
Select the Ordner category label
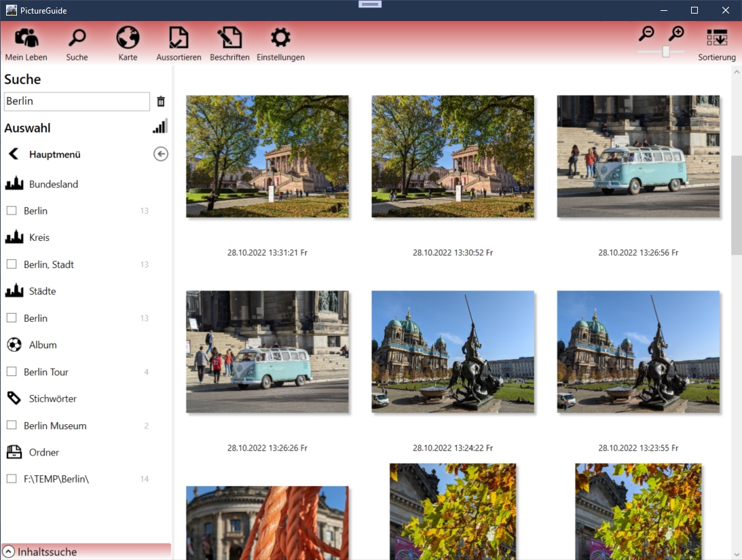(x=44, y=452)
